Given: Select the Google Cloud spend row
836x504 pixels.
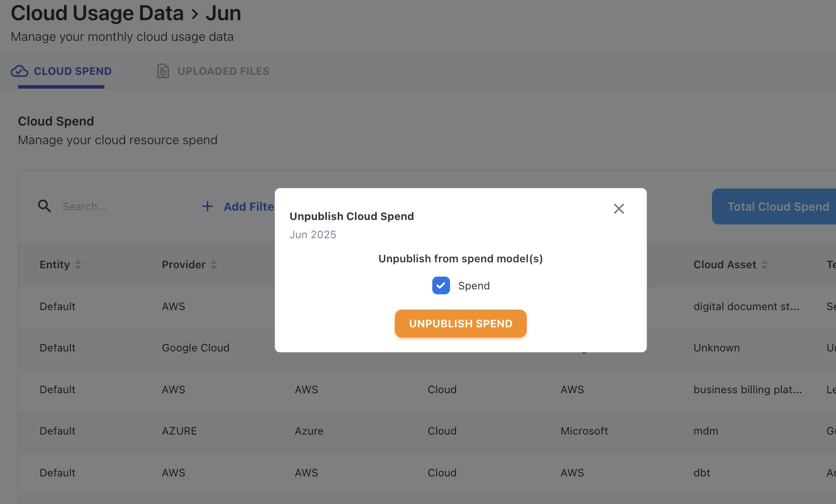Looking at the screenshot, I should 195,347.
